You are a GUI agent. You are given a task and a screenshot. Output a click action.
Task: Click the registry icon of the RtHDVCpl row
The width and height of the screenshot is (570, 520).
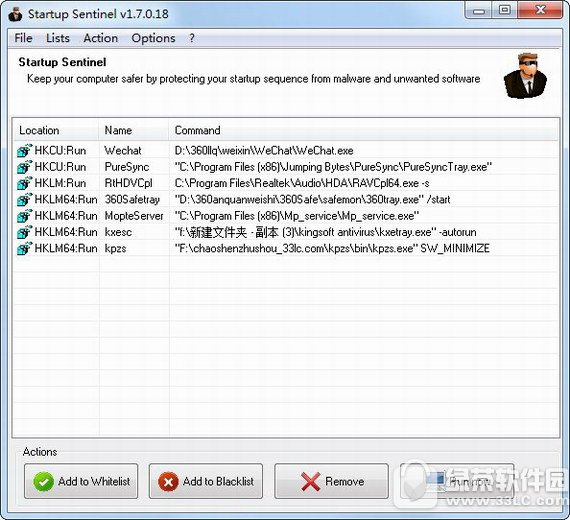[x=24, y=183]
